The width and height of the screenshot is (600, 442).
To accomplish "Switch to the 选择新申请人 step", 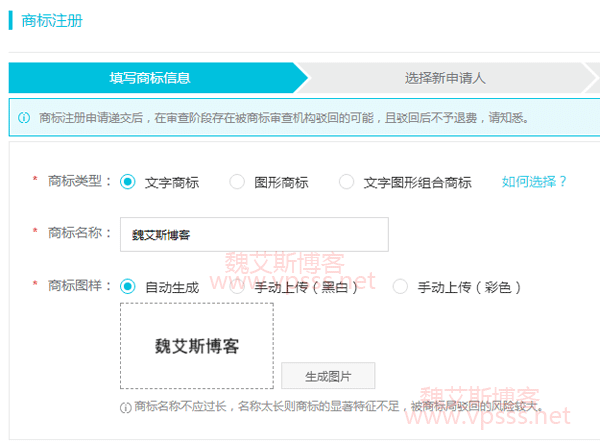I will click(x=445, y=78).
